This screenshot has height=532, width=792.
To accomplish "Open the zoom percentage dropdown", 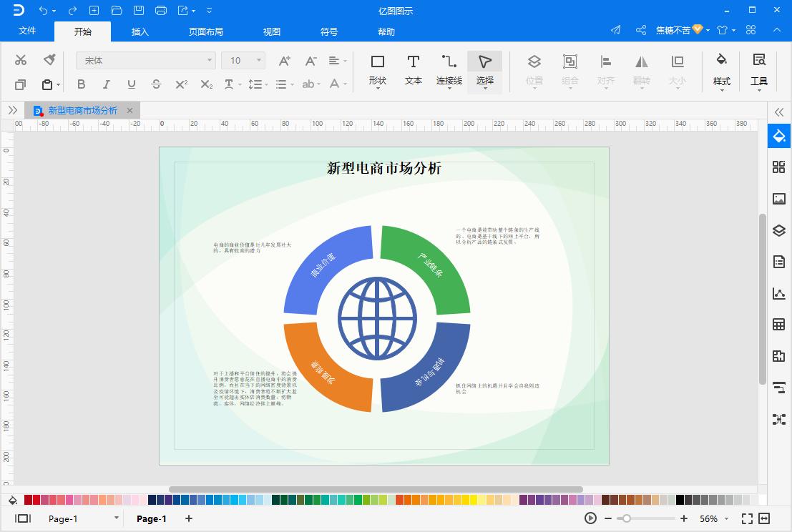I will coord(726,519).
